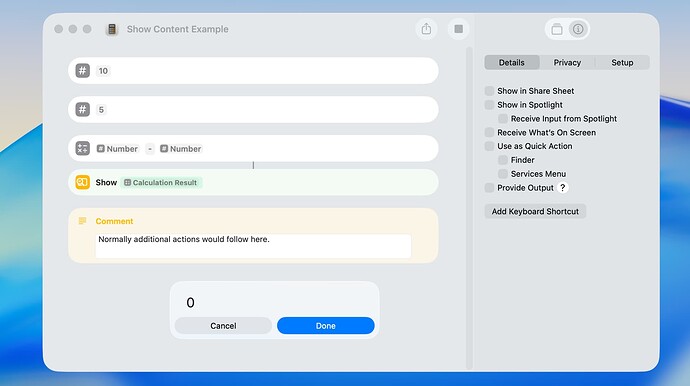Edit the number value 5
Screen dimensions: 690x386
(x=101, y=110)
